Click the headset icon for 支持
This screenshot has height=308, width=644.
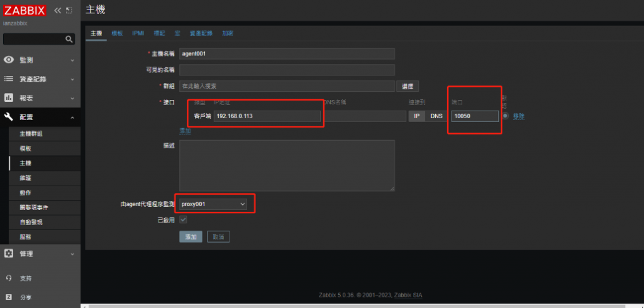[x=9, y=278]
